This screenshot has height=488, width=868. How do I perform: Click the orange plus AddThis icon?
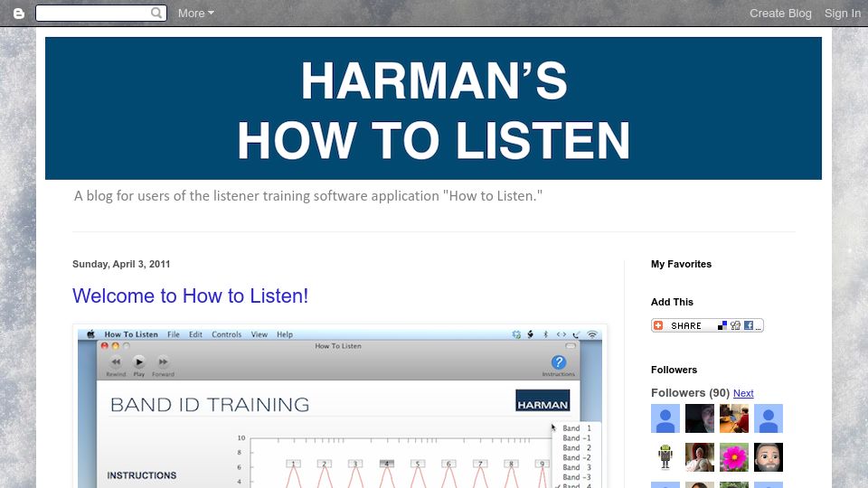coord(658,325)
